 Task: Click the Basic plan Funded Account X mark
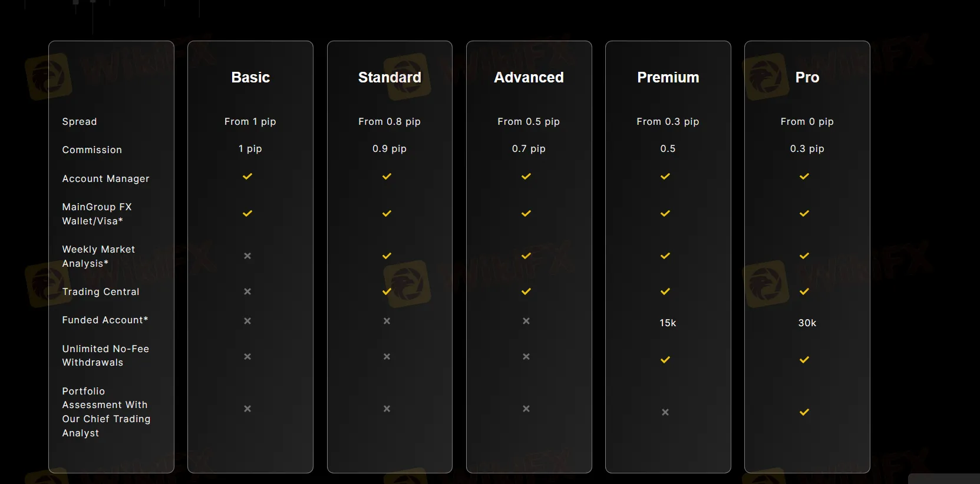pos(248,321)
